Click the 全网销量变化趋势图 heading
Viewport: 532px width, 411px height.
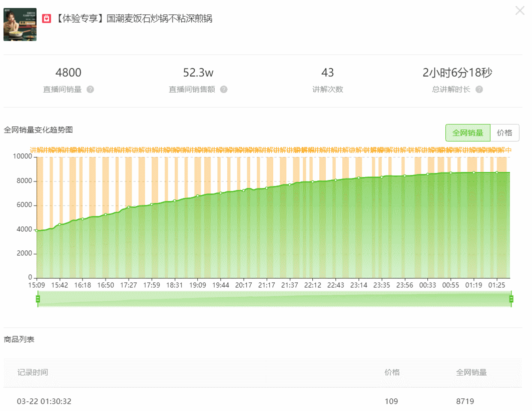click(38, 130)
